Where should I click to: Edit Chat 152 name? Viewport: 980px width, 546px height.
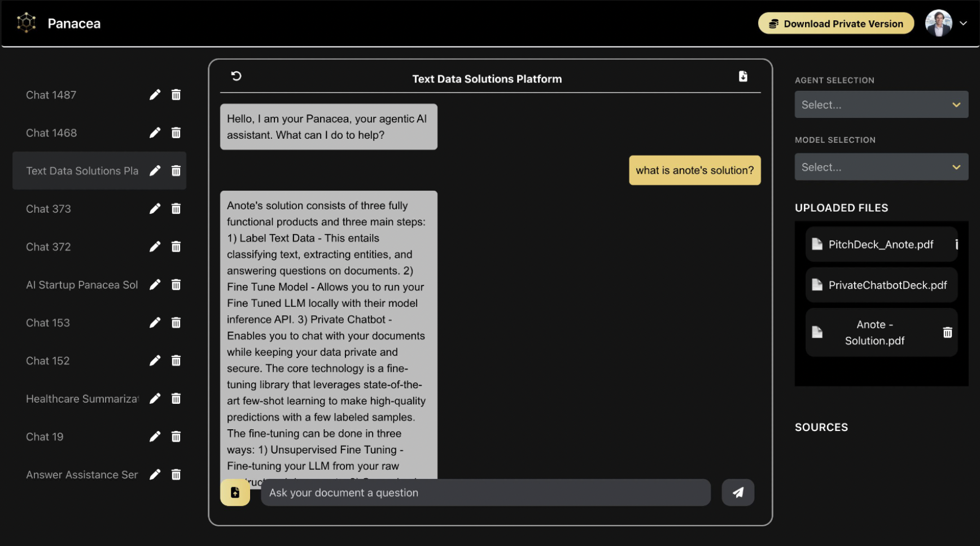[155, 360]
